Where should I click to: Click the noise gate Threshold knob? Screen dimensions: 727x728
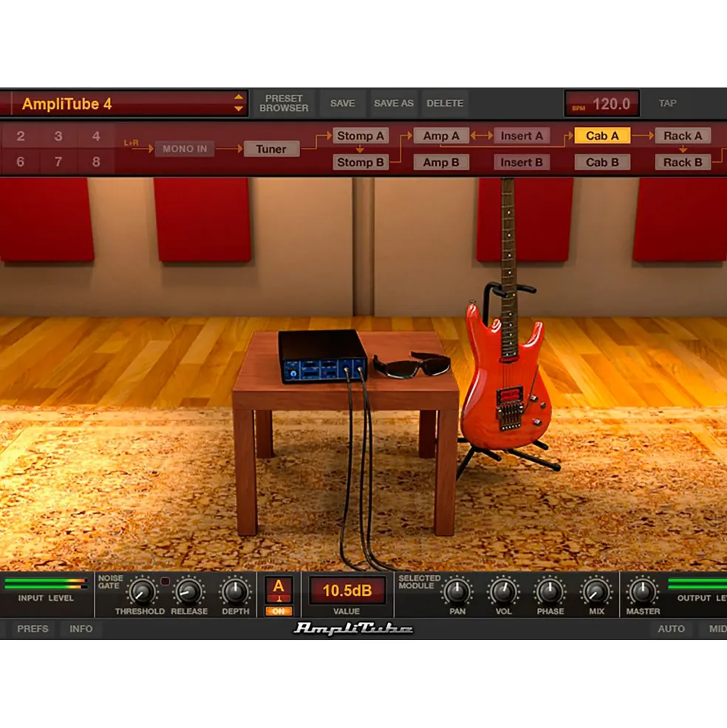point(142,591)
